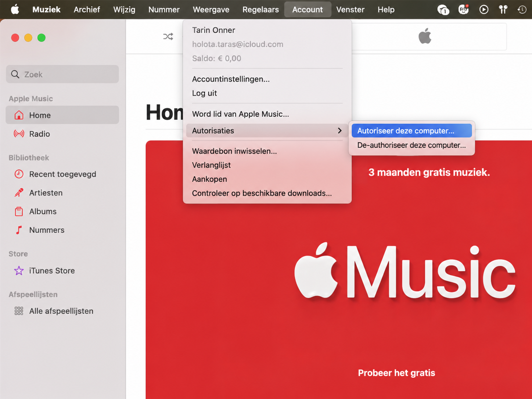Click the microphone icon beside Artiesten

(19, 193)
